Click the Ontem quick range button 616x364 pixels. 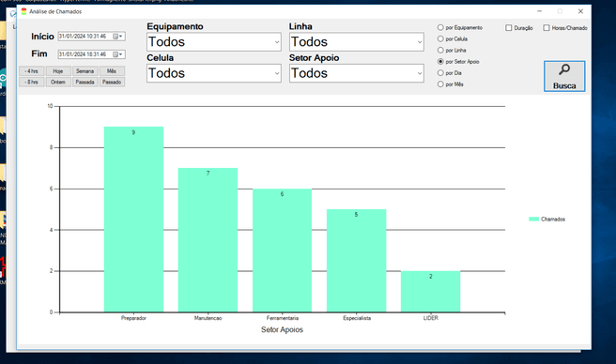(x=58, y=82)
